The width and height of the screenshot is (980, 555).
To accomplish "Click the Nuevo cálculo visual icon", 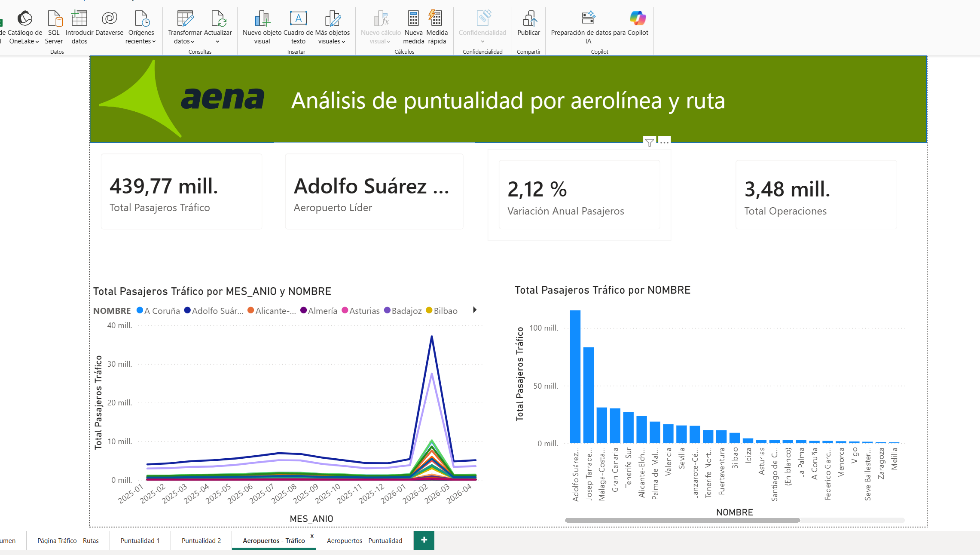I will click(381, 18).
